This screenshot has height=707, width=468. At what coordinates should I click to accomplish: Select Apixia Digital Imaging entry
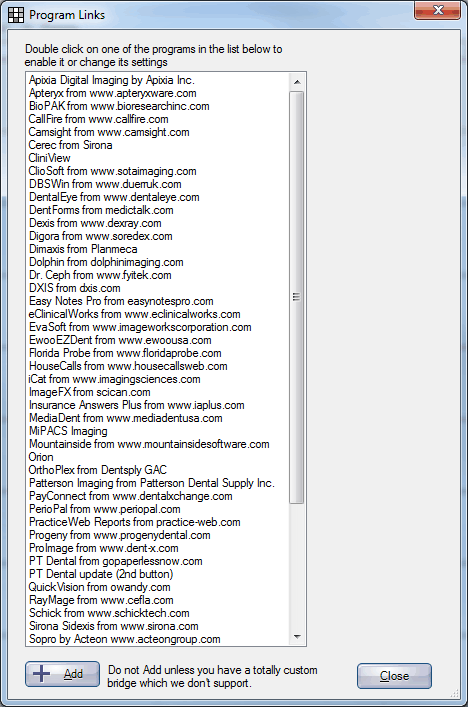tap(112, 80)
